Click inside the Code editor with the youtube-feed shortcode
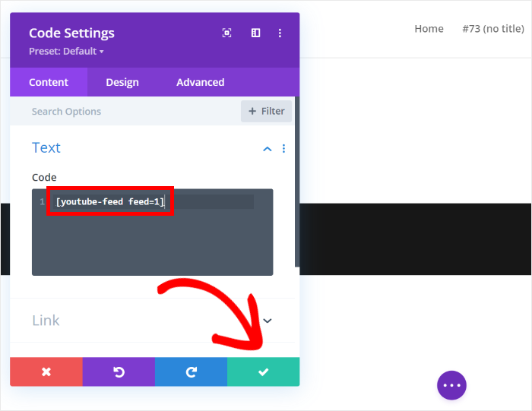The width and height of the screenshot is (532, 411). point(152,236)
